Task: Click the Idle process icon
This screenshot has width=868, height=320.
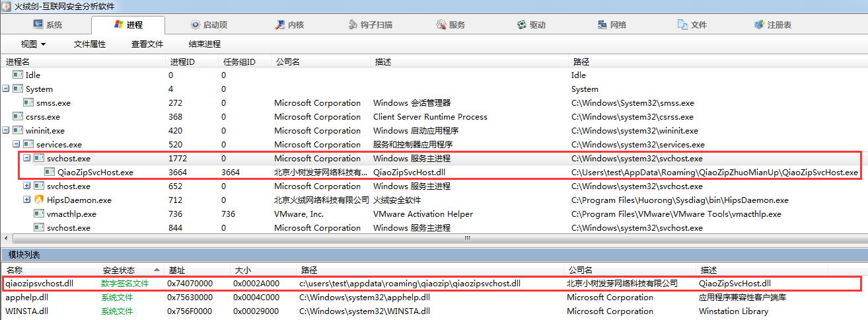Action: point(18,75)
